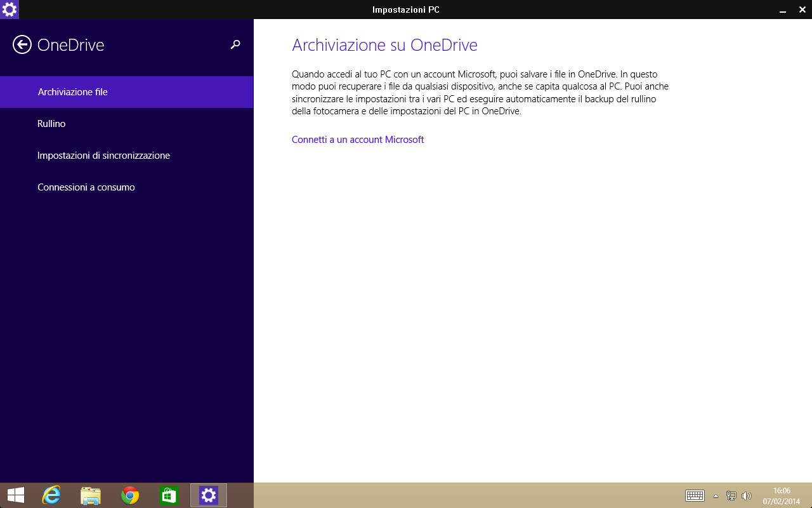Close the Impostazioni PC window
The width and height of the screenshot is (812, 508).
point(802,10)
